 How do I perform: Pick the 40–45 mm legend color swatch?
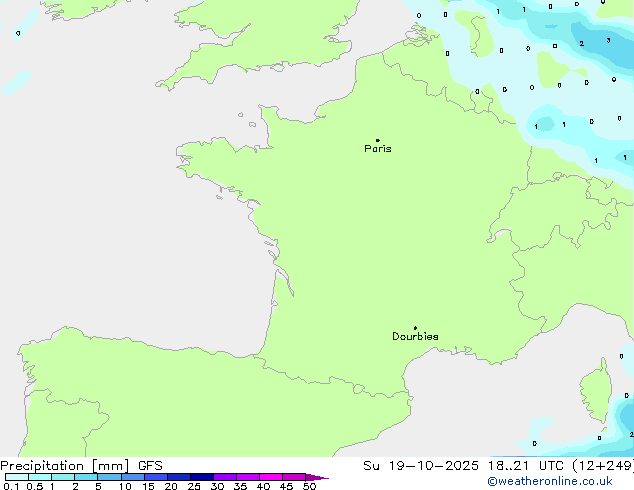point(271,477)
